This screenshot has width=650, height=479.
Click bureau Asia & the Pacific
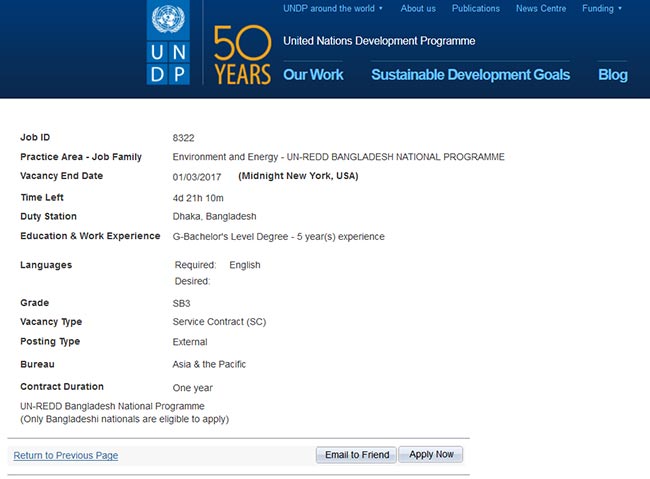click(209, 364)
